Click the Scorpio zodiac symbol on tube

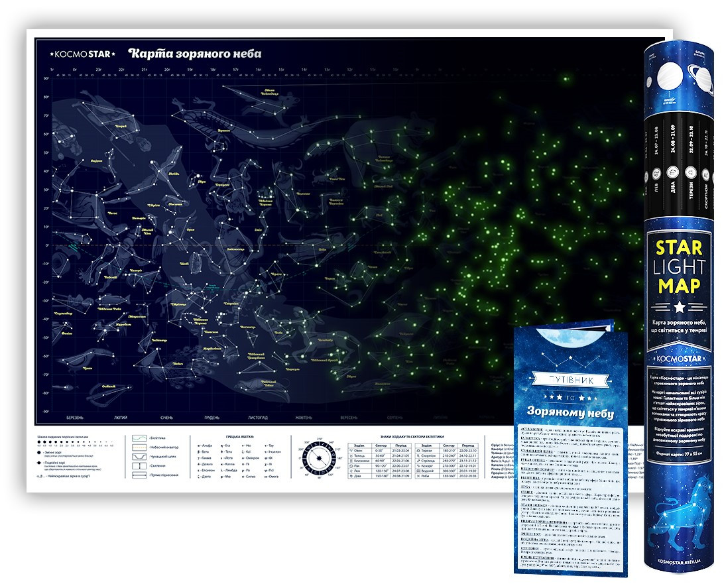click(706, 174)
